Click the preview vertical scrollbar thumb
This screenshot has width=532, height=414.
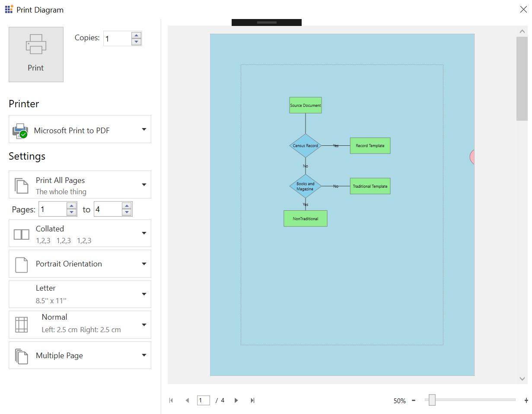[522, 78]
